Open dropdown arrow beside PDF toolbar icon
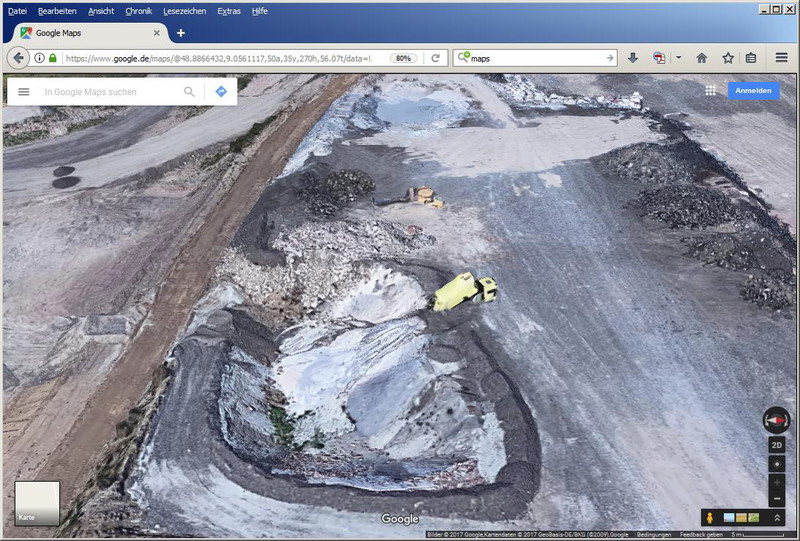The height and width of the screenshot is (541, 800). click(678, 58)
